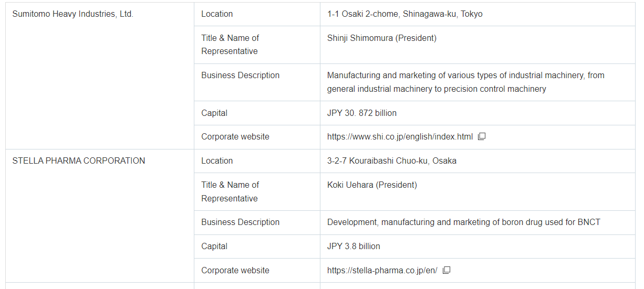Click the Sumitomo business description about industrial machinery
The image size is (644, 289).
pyautogui.click(x=466, y=82)
